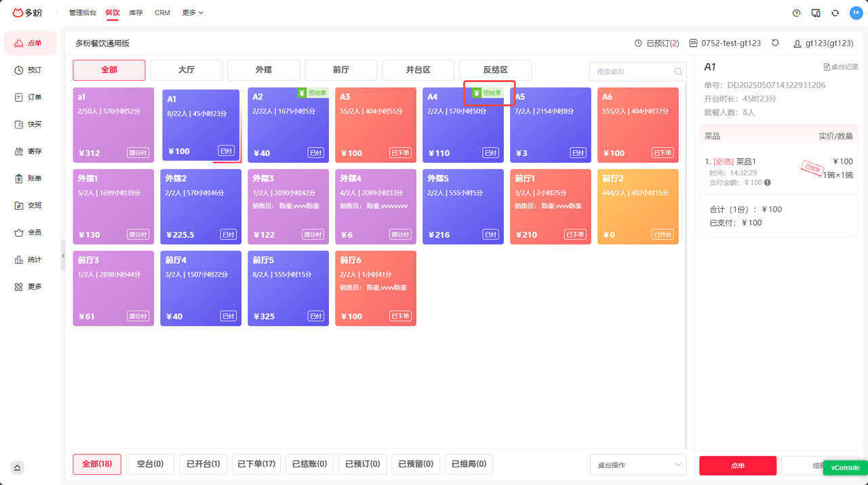Open the 桌台记录 table records link

point(840,66)
